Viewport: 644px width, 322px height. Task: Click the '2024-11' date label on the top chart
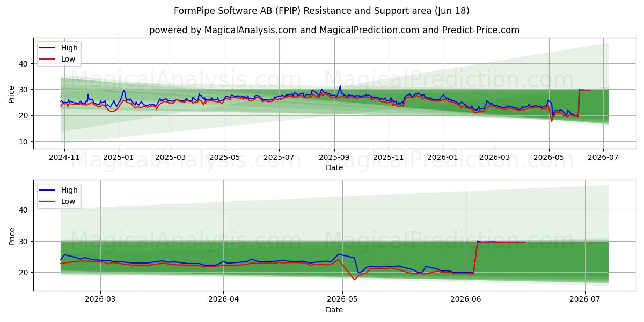(64, 158)
